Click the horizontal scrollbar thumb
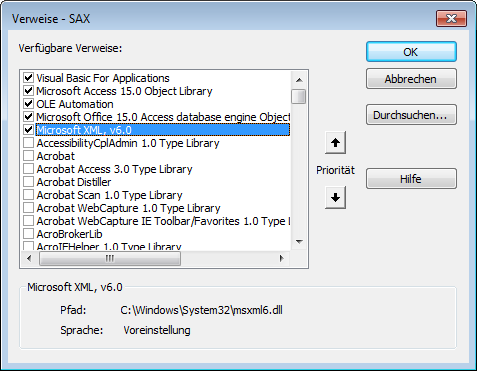The width and height of the screenshot is (477, 371). click(x=110, y=258)
